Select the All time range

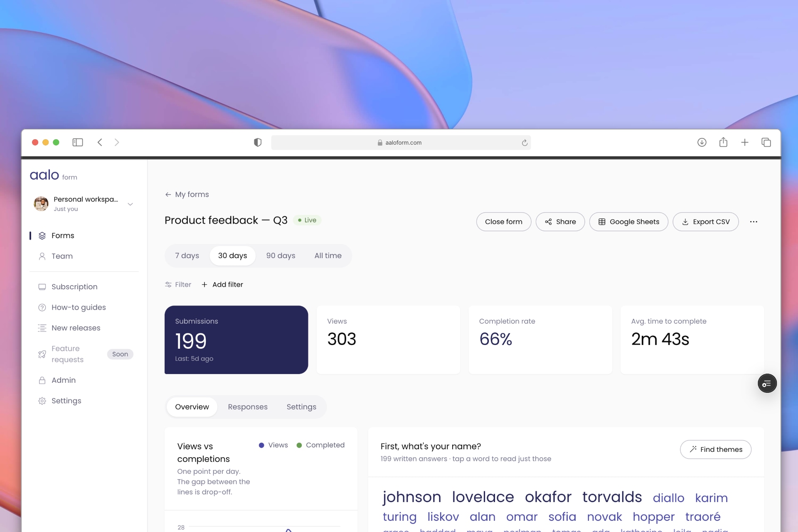(x=328, y=256)
